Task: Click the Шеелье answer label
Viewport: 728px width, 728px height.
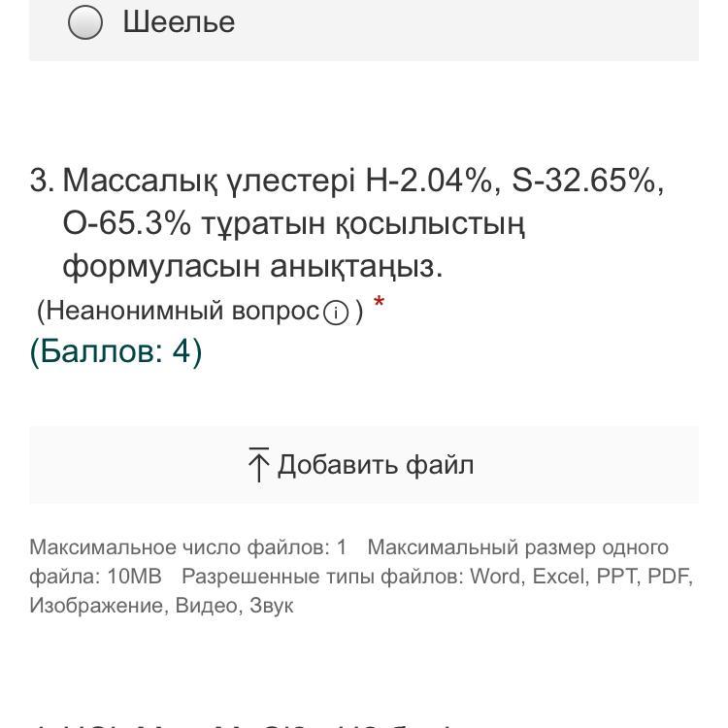Action: [x=179, y=21]
